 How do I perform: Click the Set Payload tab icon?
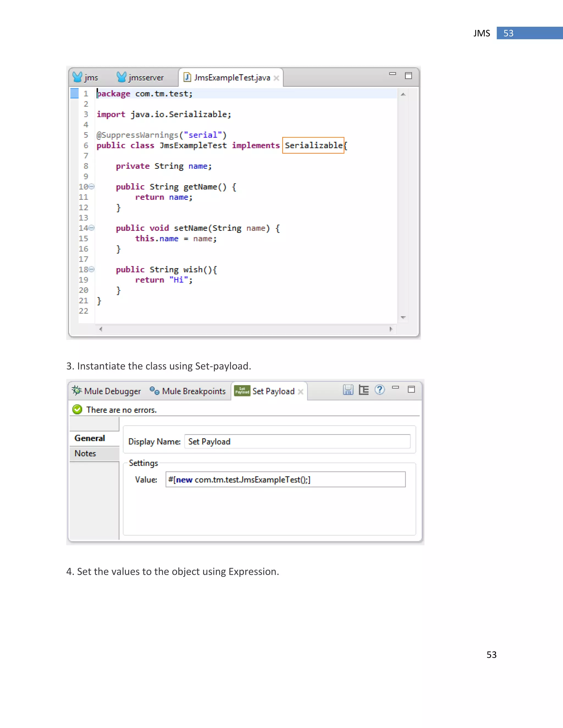pos(242,390)
